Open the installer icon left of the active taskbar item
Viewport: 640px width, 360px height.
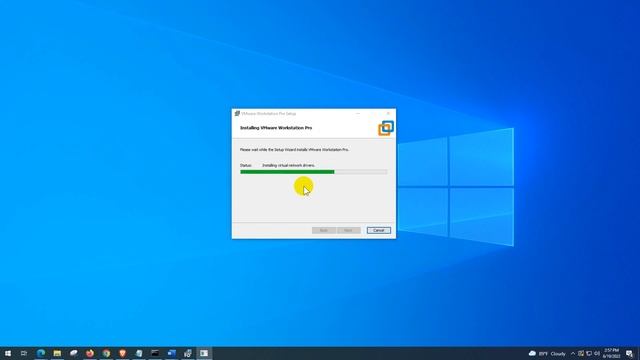pyautogui.click(x=188, y=353)
